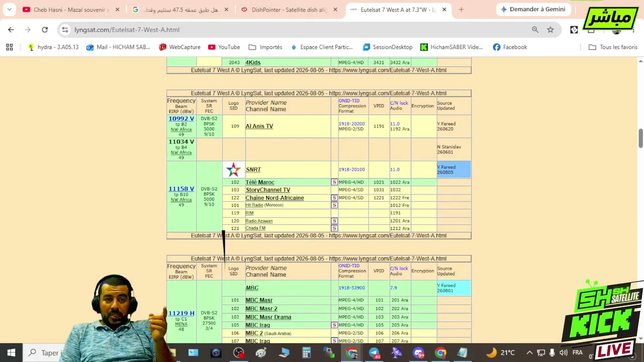Click the browser forward arrow

pos(28,30)
